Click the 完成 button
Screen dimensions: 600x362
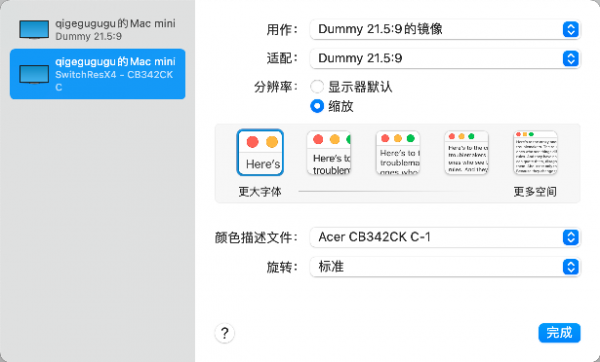pyautogui.click(x=559, y=333)
